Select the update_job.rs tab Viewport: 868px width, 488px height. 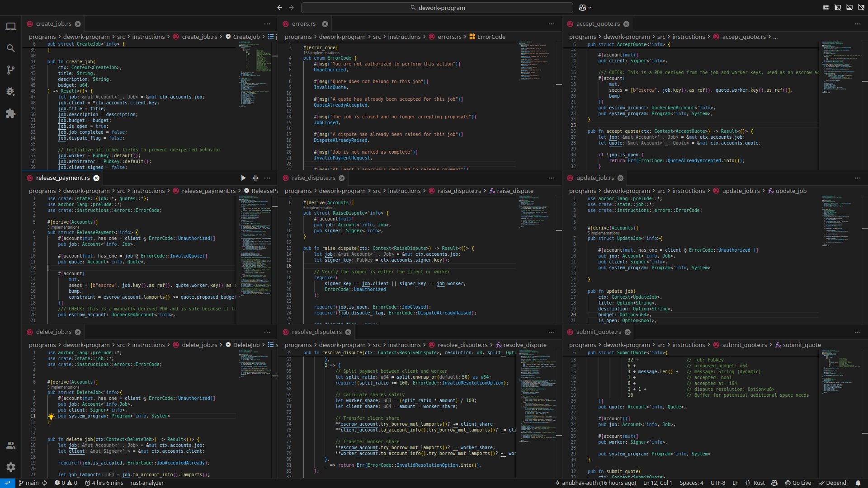(595, 178)
